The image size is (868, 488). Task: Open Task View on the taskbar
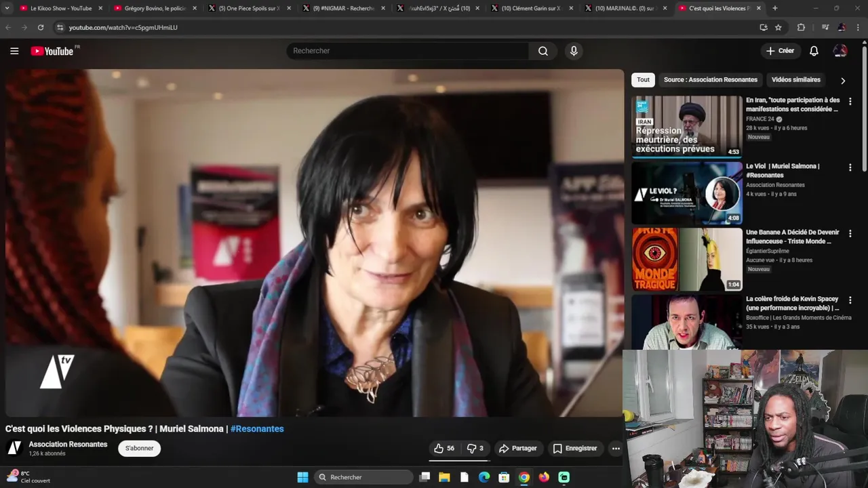pos(425,477)
